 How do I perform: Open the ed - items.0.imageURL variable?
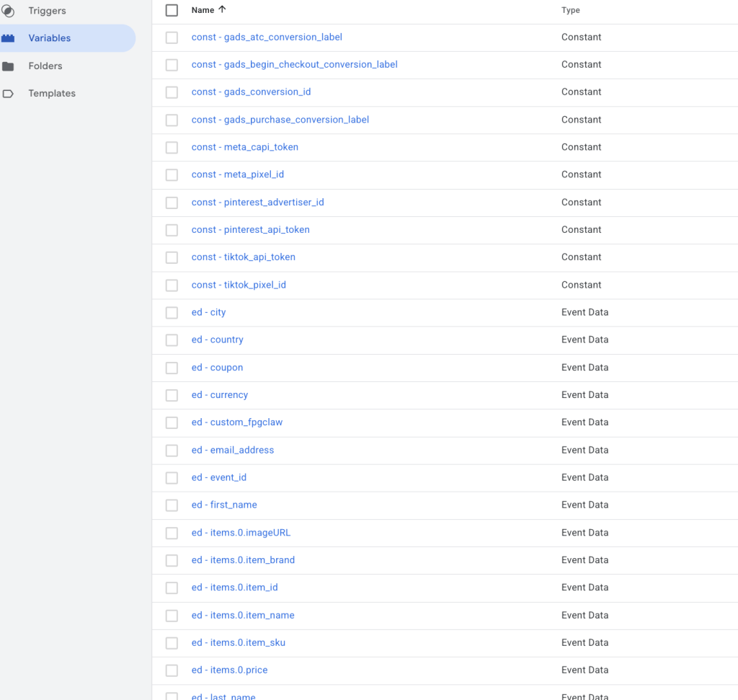[241, 533]
